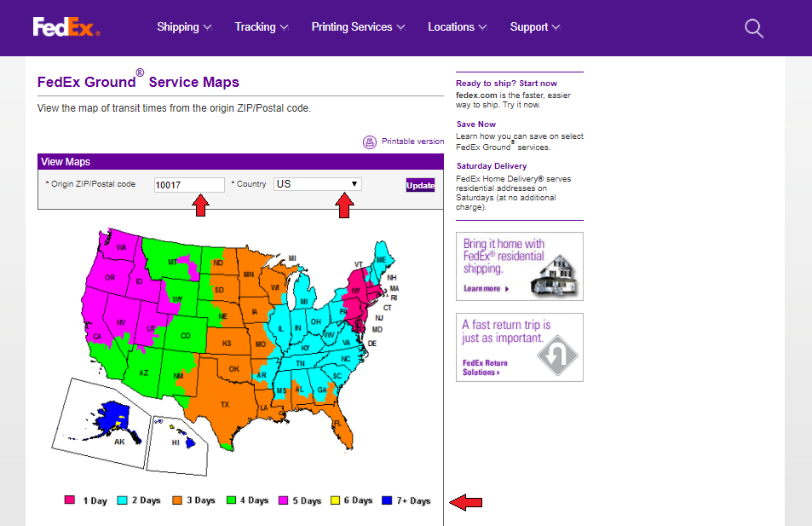Click Montana (MT) on the map
The width and height of the screenshot is (812, 526).
coord(172,263)
